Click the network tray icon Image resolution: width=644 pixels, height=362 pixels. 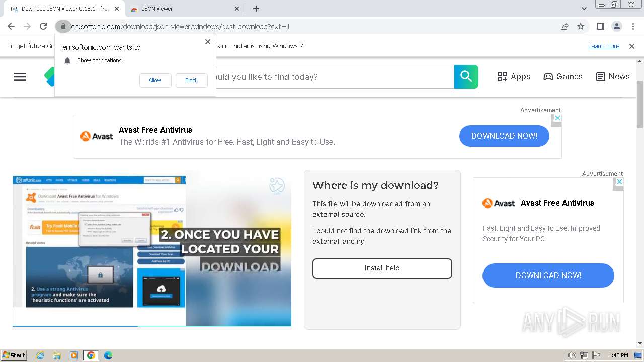tap(584, 355)
